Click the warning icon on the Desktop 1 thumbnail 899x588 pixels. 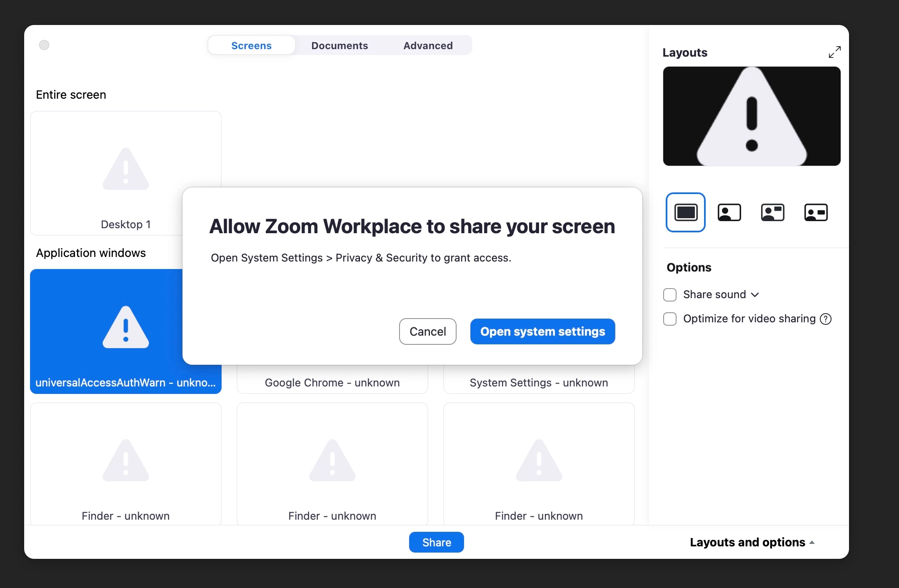126,169
